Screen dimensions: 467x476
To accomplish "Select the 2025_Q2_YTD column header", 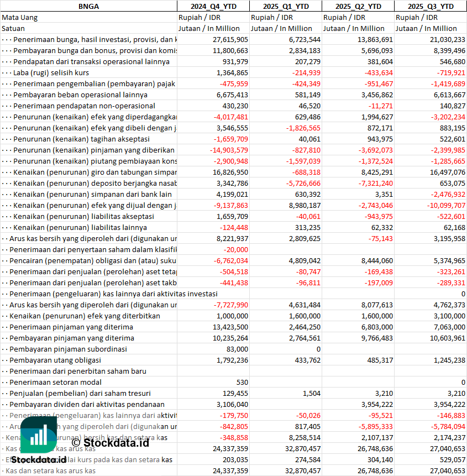I will click(358, 7).
